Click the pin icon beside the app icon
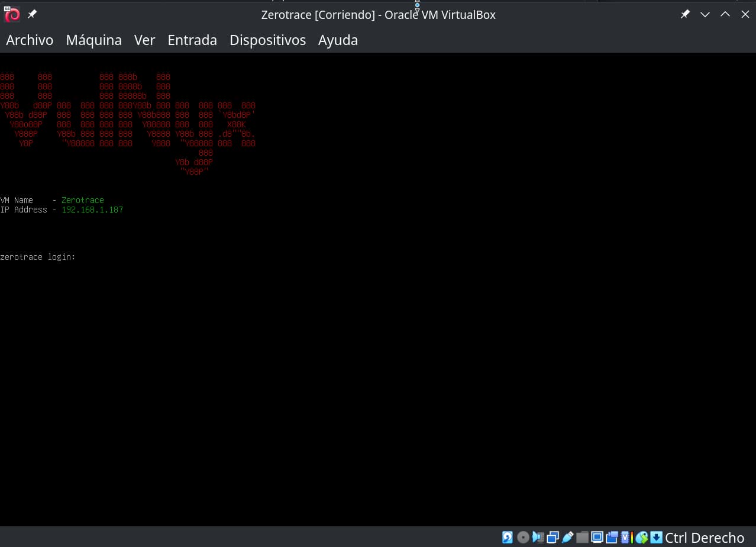 32,14
